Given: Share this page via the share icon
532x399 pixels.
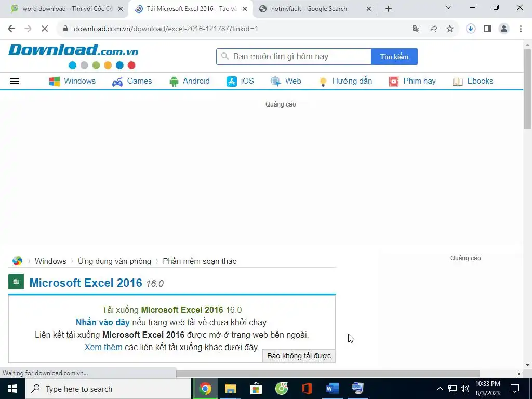Looking at the screenshot, I should (433, 29).
